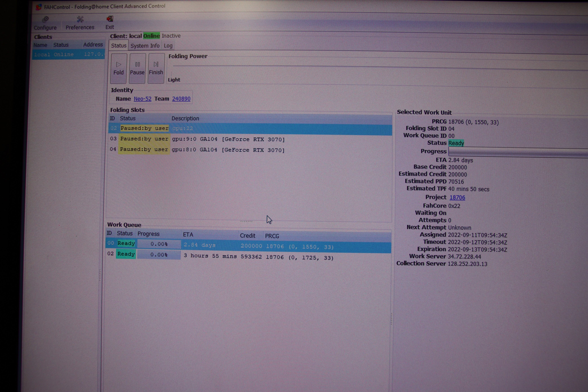This screenshot has height=392, width=588.
Task: Click the green Online client status label
Action: pyautogui.click(x=151, y=36)
